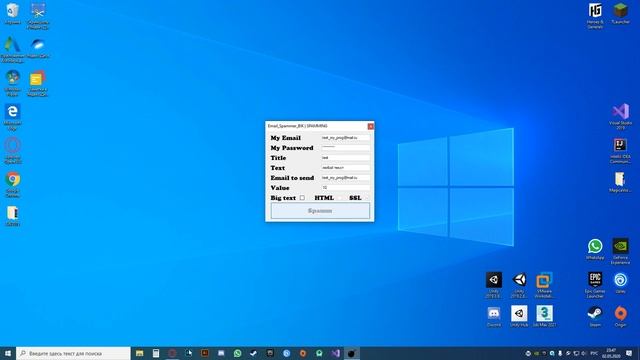Switch to WhatsApp in the taskbar
This screenshot has height=360, width=640.
(238, 353)
